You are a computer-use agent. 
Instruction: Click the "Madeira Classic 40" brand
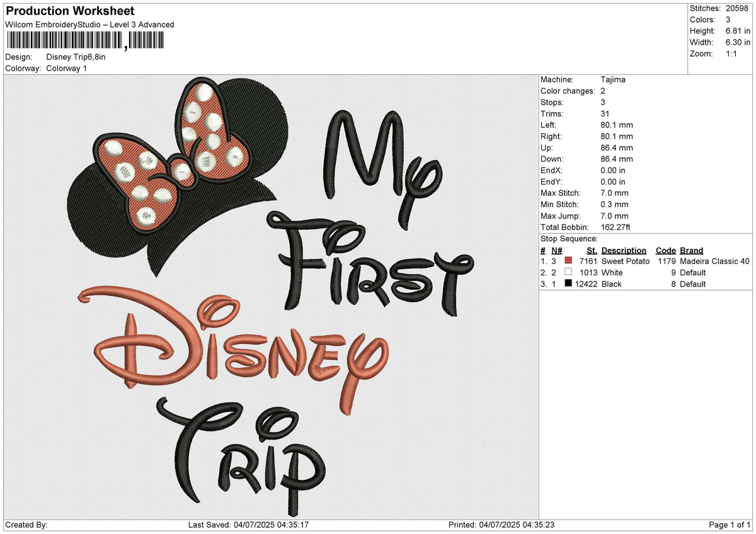pyautogui.click(x=714, y=261)
